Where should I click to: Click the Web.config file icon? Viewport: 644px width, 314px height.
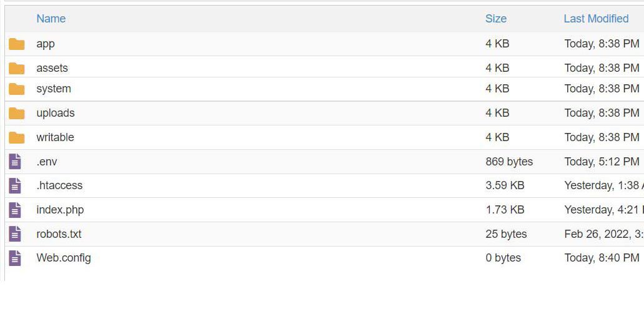pyautogui.click(x=16, y=258)
